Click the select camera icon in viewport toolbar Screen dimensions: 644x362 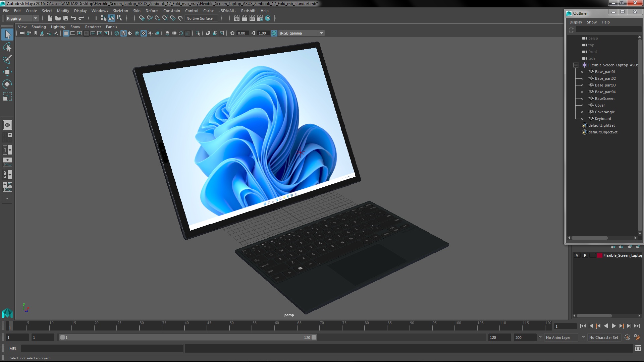22,33
